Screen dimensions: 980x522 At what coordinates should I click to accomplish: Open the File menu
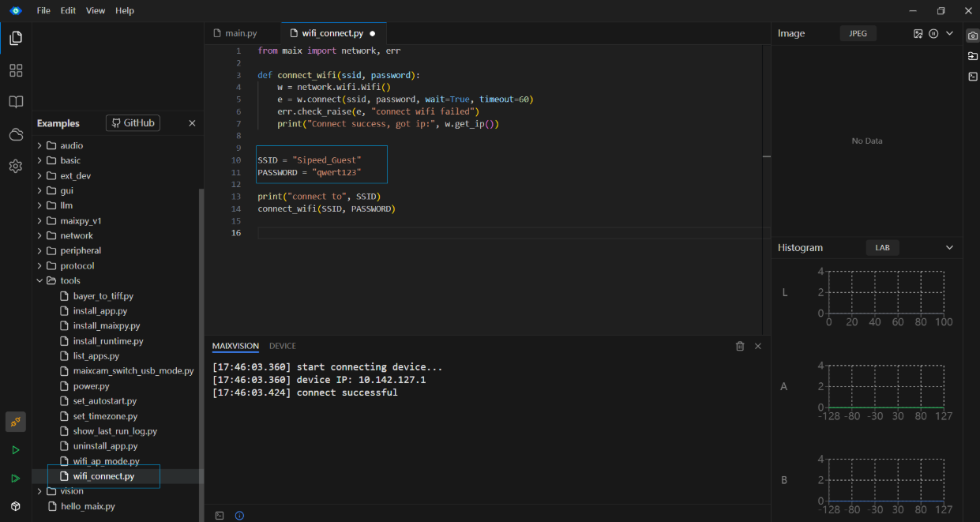tap(43, 11)
